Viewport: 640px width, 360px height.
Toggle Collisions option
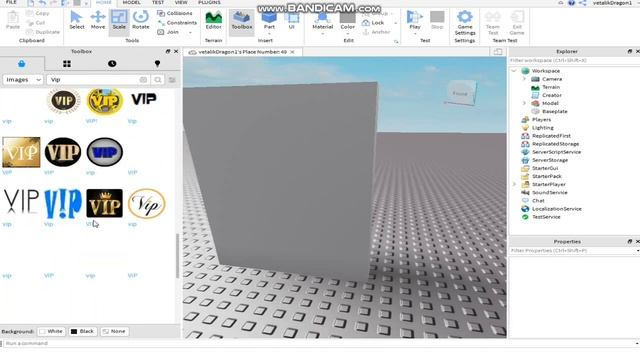click(x=174, y=13)
